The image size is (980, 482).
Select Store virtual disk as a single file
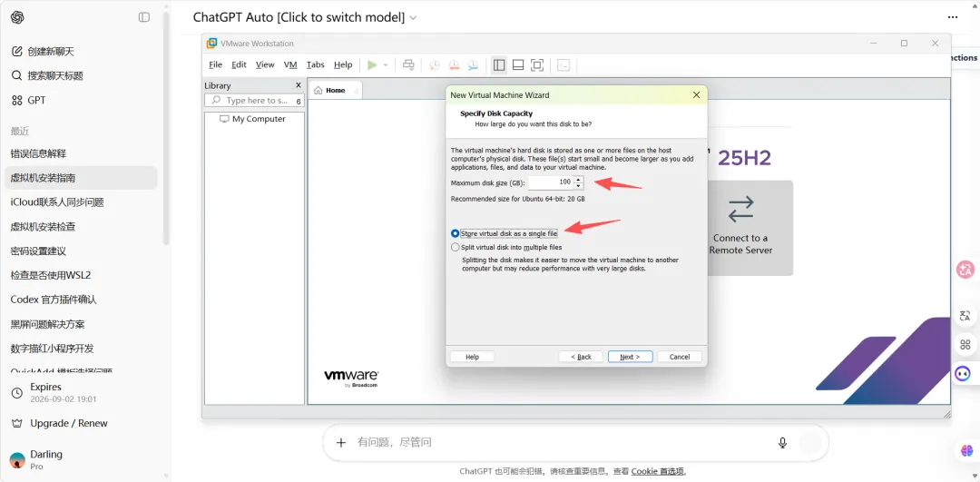point(504,233)
